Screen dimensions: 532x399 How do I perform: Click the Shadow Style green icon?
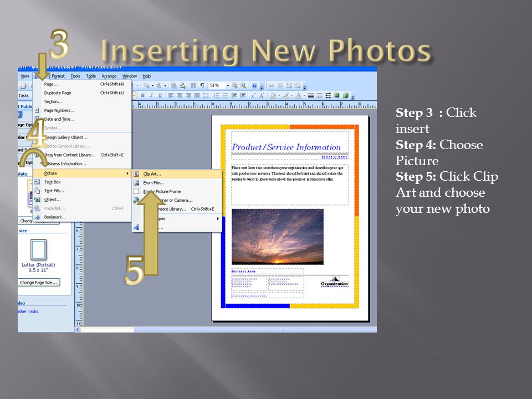pos(337,95)
